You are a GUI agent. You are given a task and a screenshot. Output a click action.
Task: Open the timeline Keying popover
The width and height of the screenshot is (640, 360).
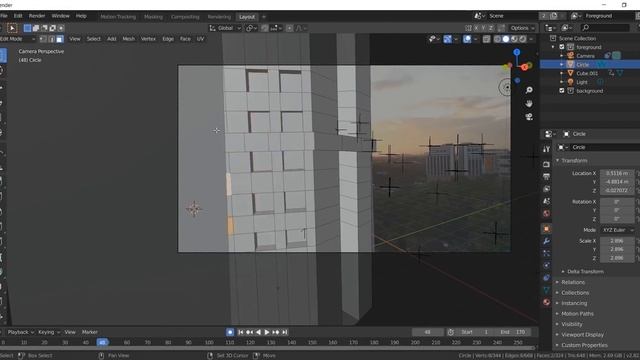(49, 333)
